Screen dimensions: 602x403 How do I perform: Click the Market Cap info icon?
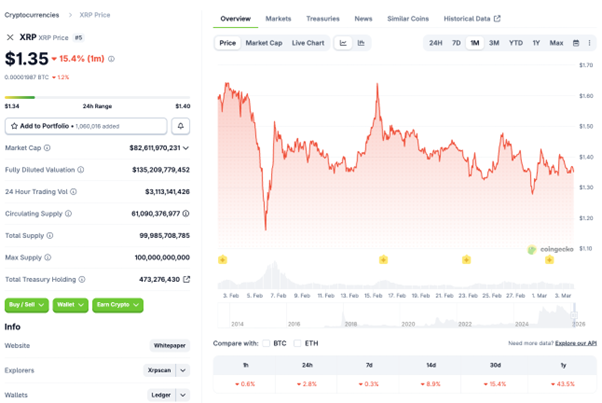[x=47, y=147]
